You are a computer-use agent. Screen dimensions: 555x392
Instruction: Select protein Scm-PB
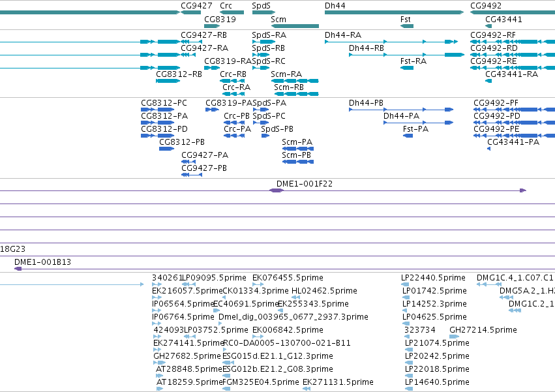297,162
